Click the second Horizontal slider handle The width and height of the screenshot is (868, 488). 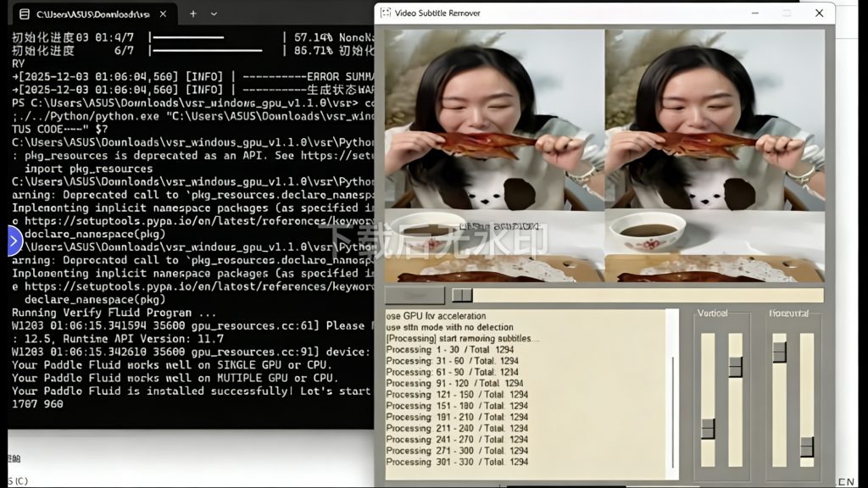click(806, 446)
